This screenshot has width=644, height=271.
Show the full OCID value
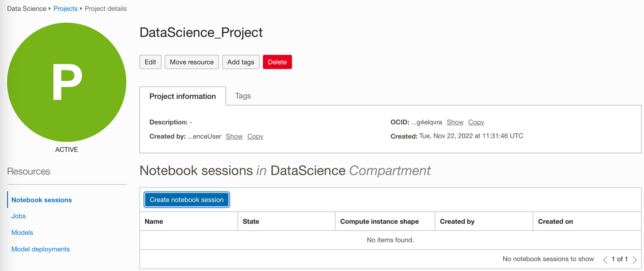click(455, 122)
